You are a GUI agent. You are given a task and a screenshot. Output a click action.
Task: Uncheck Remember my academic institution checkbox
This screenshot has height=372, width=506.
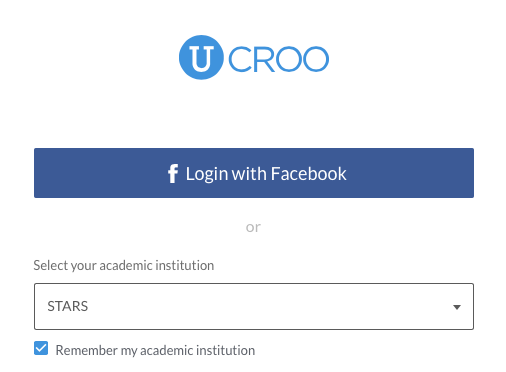click(x=41, y=348)
